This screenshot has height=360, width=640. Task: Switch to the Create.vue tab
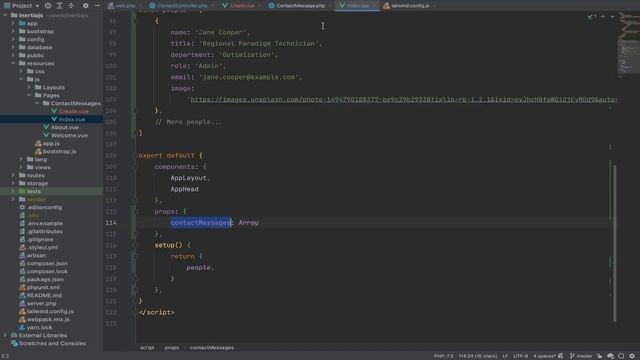239,6
